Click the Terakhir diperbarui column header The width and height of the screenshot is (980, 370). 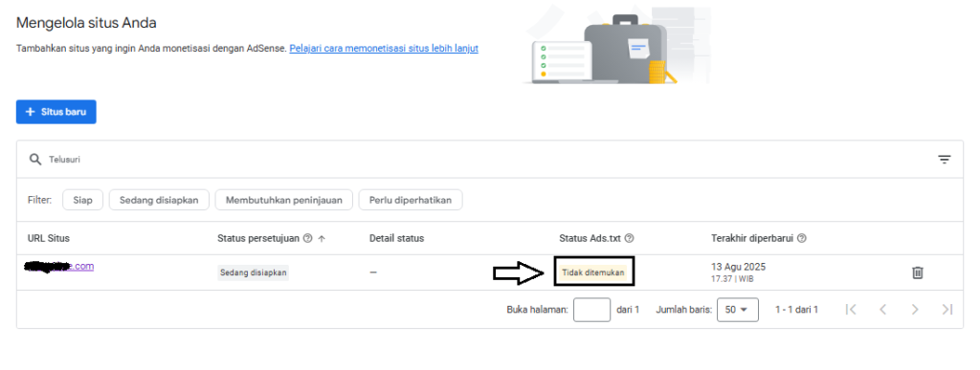click(x=752, y=238)
